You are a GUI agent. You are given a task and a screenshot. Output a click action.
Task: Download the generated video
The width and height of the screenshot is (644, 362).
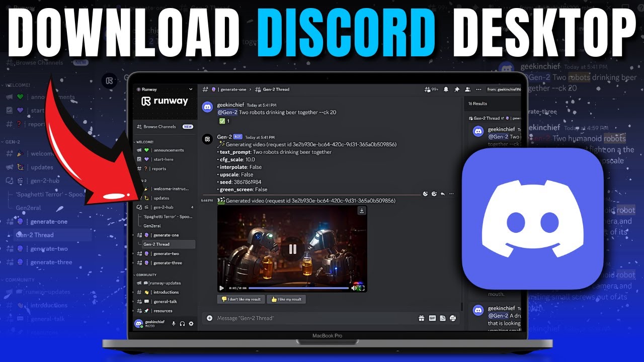[x=361, y=211]
